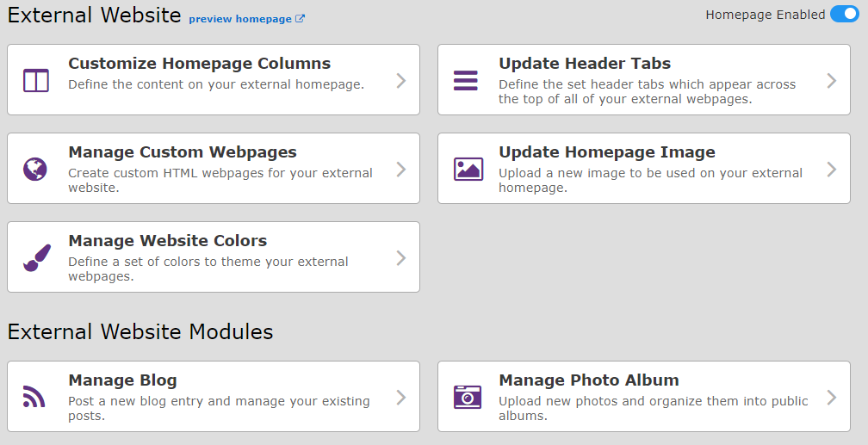Image resolution: width=868 pixels, height=445 pixels.
Task: Click the Manage Custom Webpages description text
Action: [x=220, y=181]
